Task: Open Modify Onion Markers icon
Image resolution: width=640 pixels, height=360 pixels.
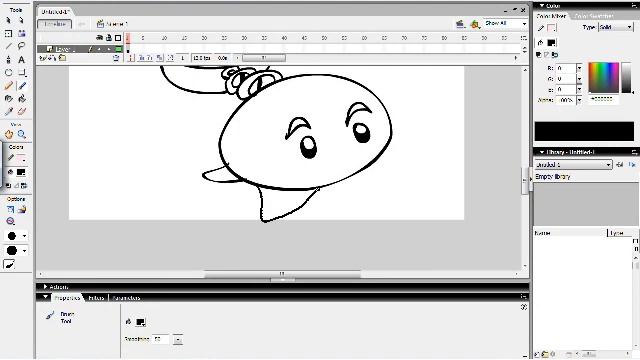Action: pos(171,58)
